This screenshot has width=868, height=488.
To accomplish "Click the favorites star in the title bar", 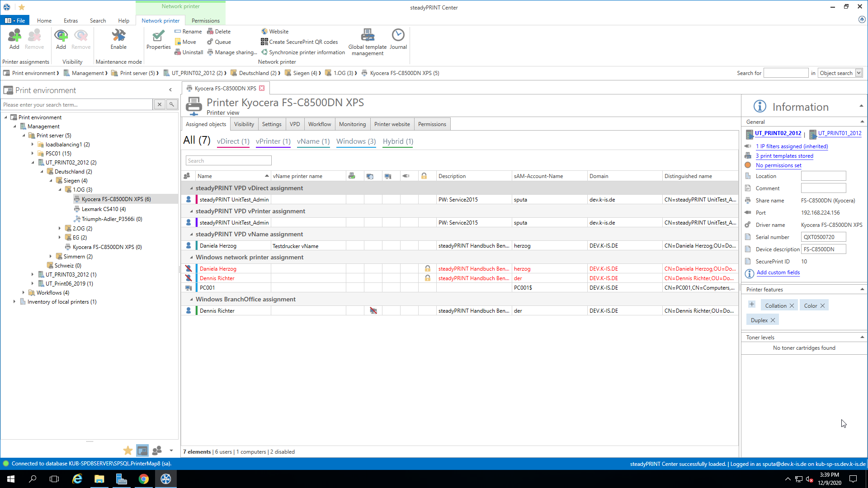I will [22, 7].
